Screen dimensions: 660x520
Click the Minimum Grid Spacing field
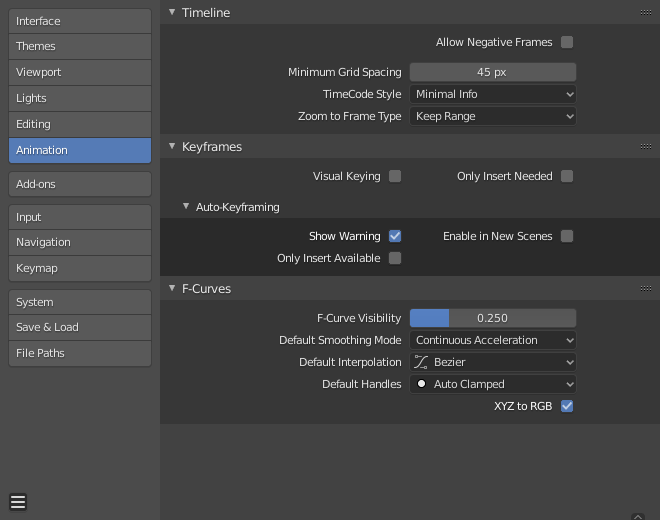click(493, 72)
